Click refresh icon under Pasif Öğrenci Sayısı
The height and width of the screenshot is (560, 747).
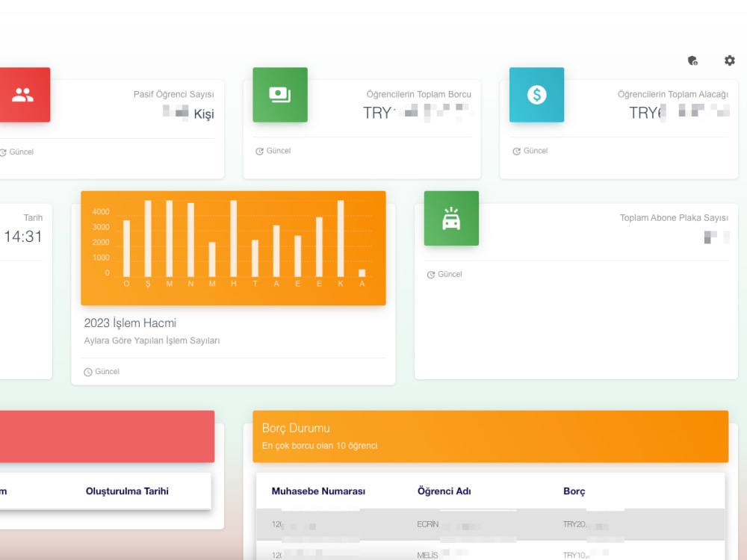pos(3,152)
